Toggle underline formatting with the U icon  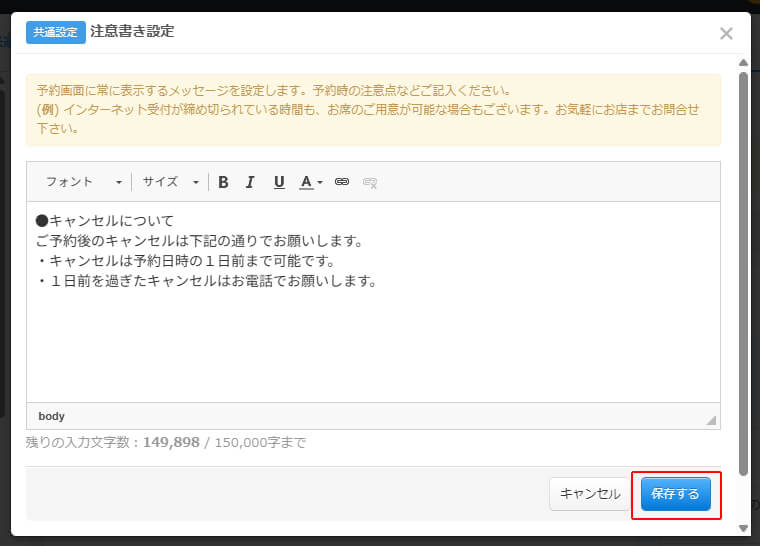[x=279, y=182]
